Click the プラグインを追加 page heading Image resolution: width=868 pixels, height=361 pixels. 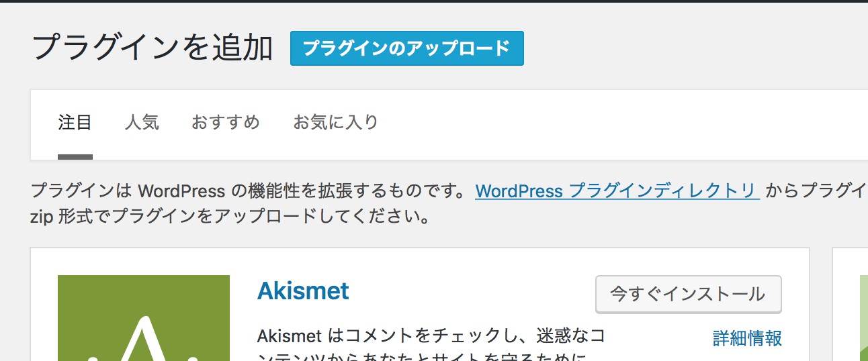(x=152, y=48)
